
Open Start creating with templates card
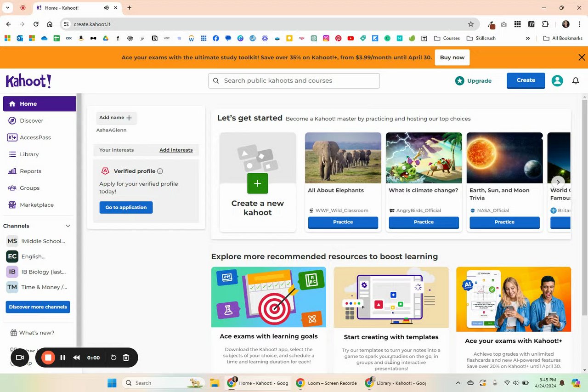coord(391,319)
